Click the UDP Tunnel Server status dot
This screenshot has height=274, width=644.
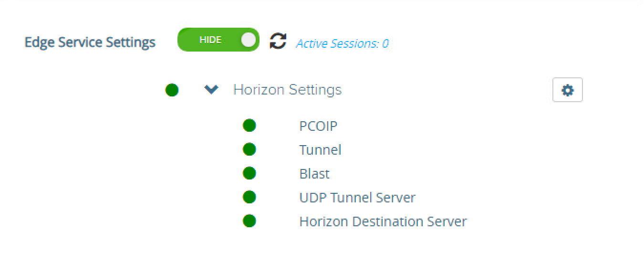(249, 197)
